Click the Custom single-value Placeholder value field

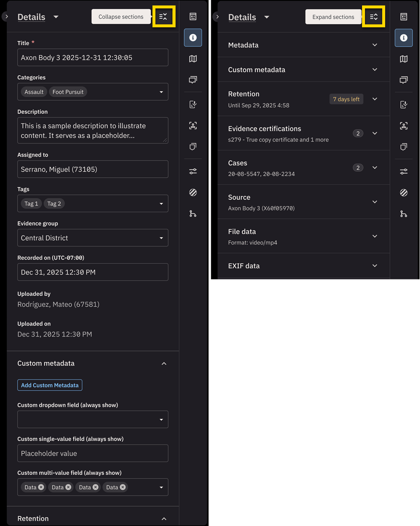pyautogui.click(x=92, y=453)
